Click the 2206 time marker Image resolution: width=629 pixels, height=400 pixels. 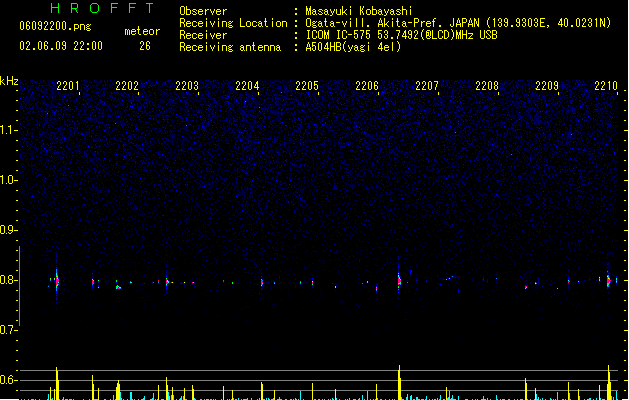(x=367, y=86)
